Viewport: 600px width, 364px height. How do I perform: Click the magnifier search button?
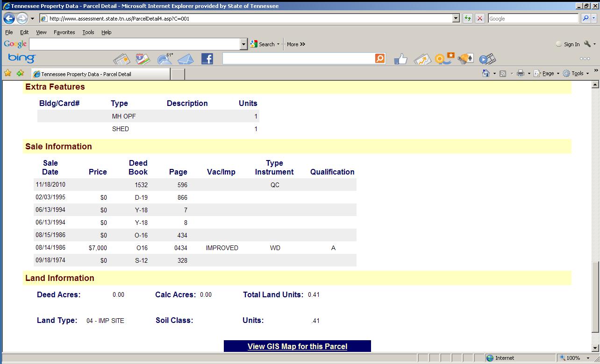tap(586, 19)
